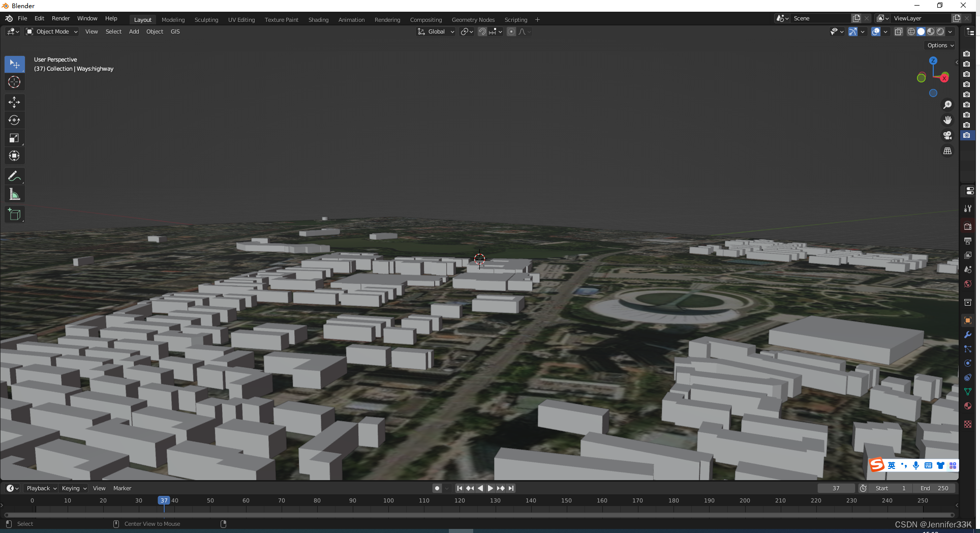The width and height of the screenshot is (980, 533).
Task: Open the Render menu
Action: 60,18
